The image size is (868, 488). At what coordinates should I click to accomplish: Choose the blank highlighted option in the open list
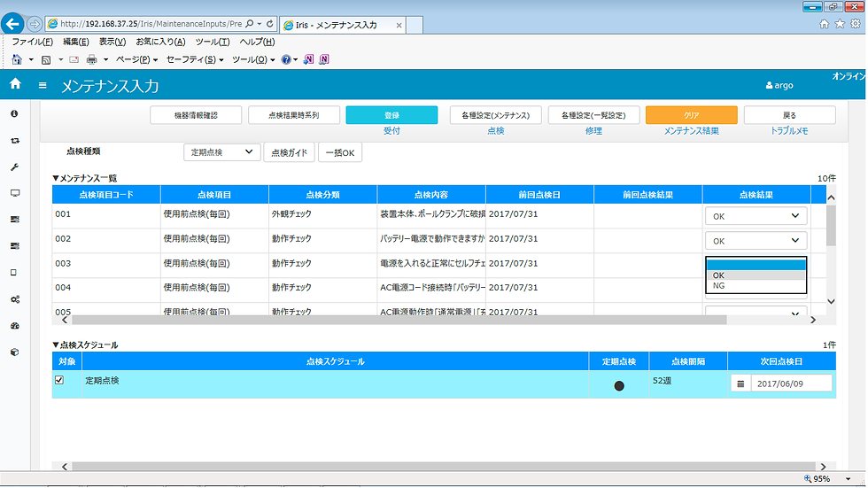point(756,265)
